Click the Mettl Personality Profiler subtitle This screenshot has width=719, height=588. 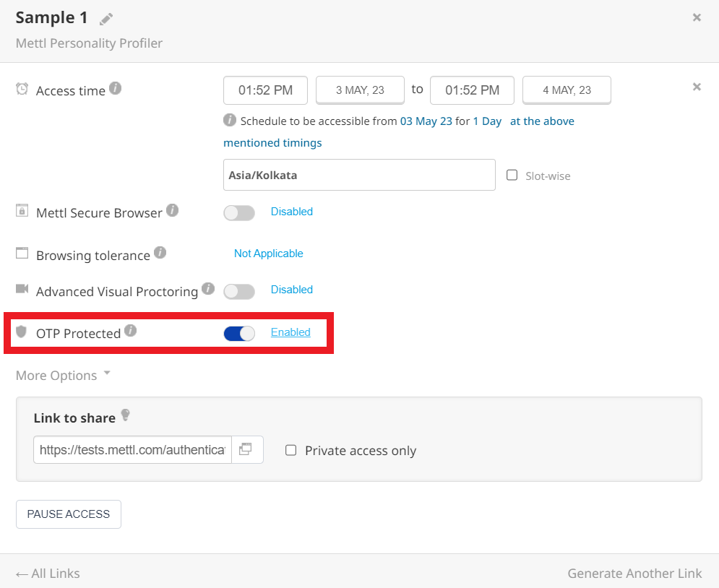pos(89,43)
